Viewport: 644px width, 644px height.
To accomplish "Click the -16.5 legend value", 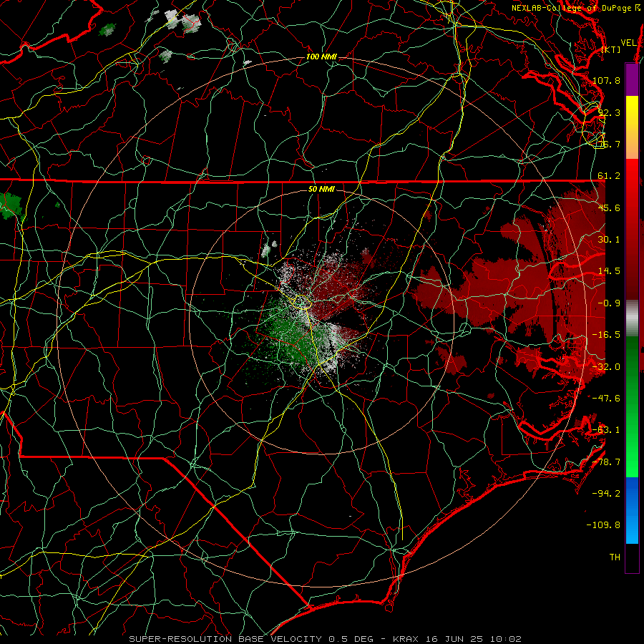I will (606, 335).
